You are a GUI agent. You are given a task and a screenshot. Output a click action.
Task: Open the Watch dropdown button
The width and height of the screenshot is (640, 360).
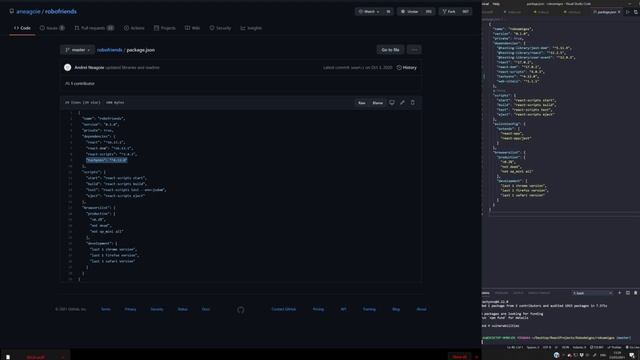[x=369, y=11]
